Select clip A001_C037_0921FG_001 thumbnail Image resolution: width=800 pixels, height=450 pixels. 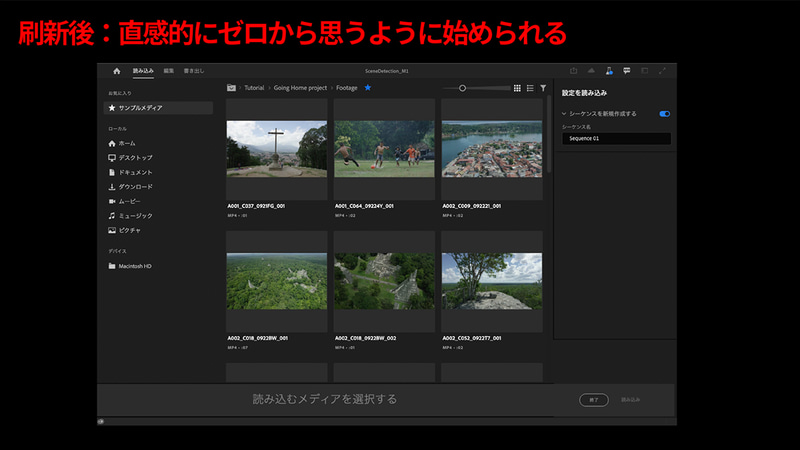[277, 149]
